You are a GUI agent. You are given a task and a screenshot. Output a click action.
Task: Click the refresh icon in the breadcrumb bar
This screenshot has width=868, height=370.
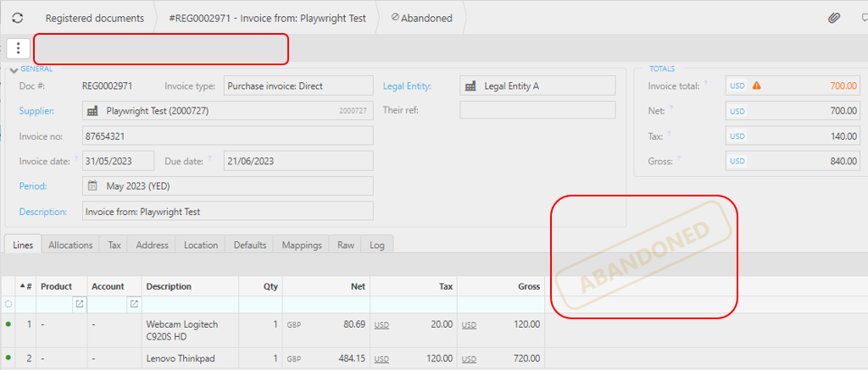coord(17,18)
